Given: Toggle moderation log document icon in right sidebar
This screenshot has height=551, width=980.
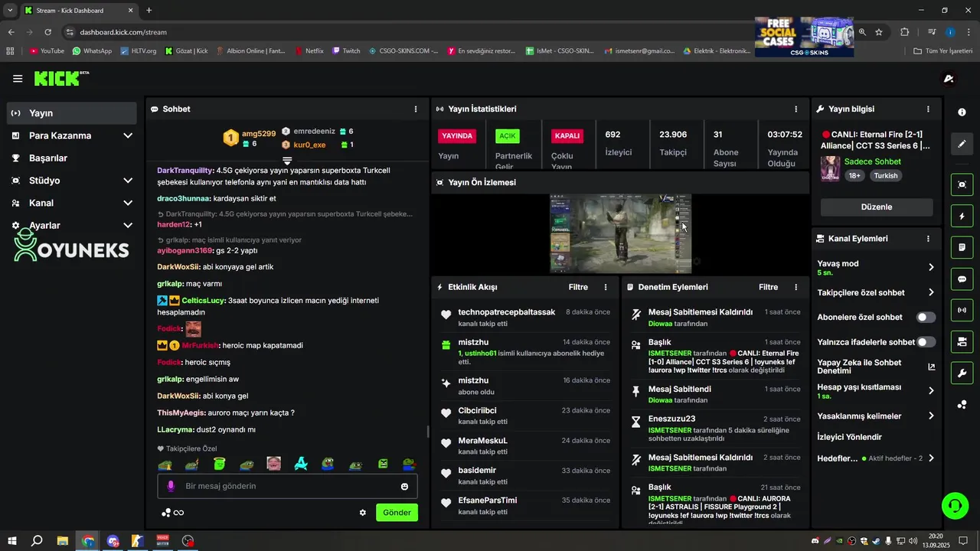Looking at the screenshot, I should tap(962, 247).
